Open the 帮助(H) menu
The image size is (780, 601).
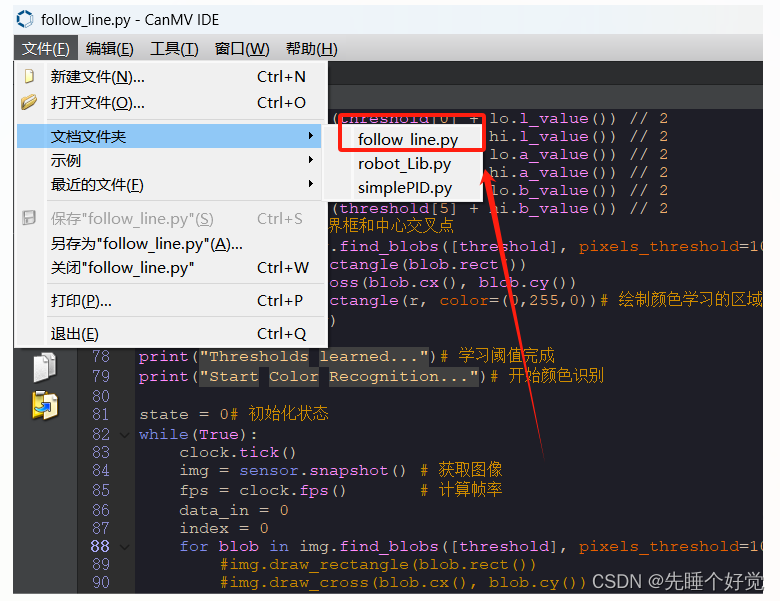click(311, 49)
